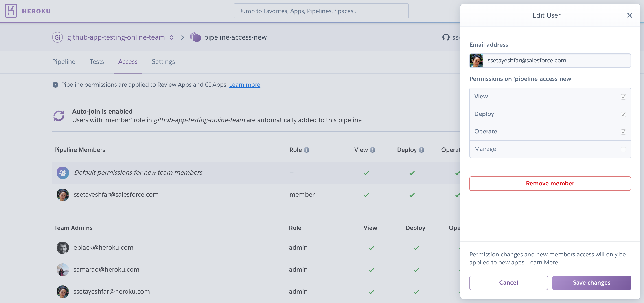Viewport: 644px width, 303px height.
Task: Click Team Admins table heading
Action: [73, 228]
